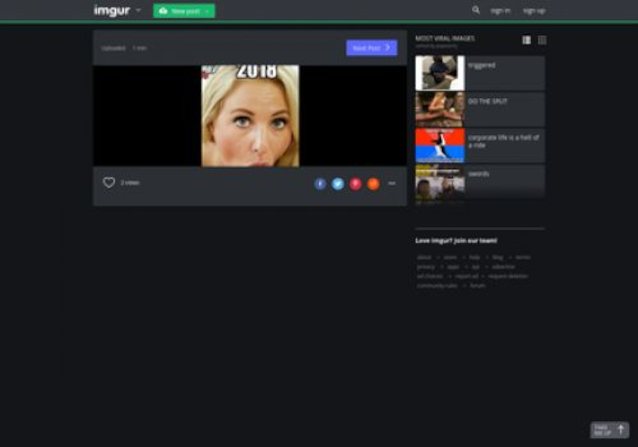Open the 'api' footer link
The height and width of the screenshot is (447, 638).
pos(476,267)
